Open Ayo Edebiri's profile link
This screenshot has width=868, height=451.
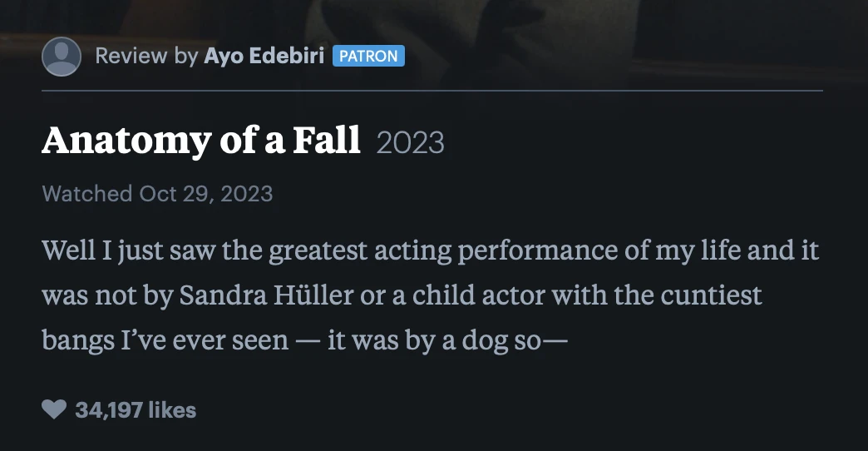264,57
